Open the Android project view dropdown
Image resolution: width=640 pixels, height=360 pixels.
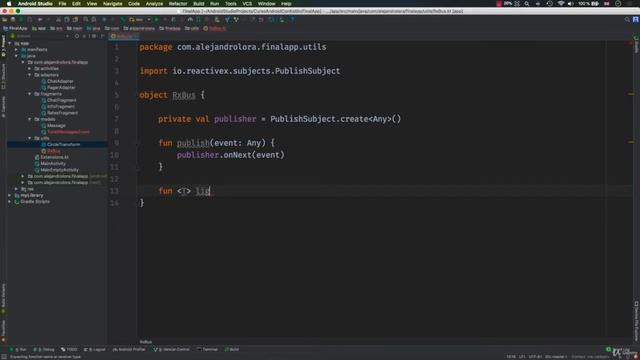[40, 36]
